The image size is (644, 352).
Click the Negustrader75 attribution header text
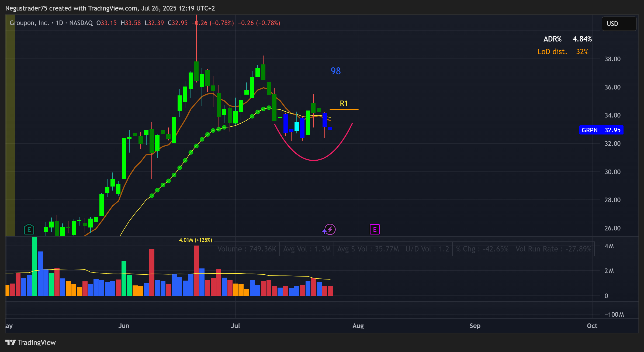[x=110, y=8]
